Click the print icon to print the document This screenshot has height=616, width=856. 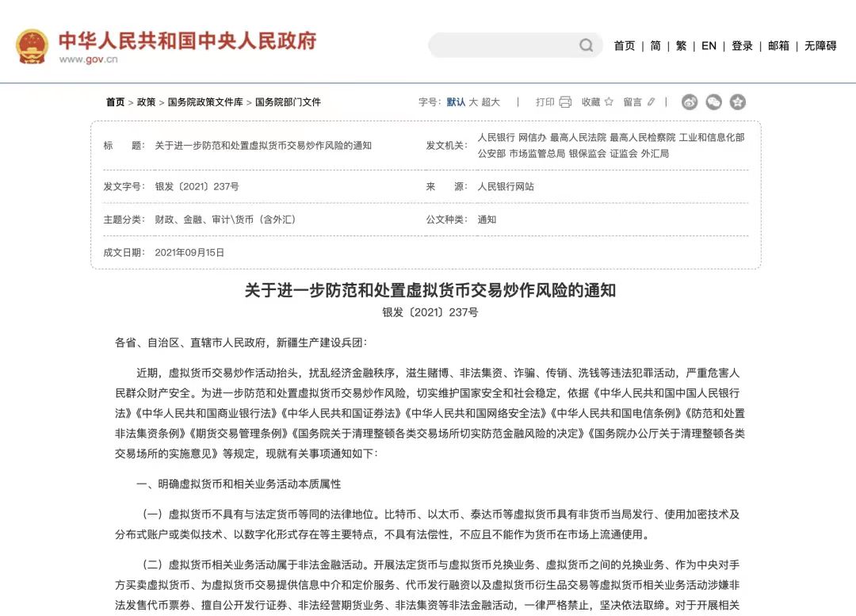click(564, 101)
